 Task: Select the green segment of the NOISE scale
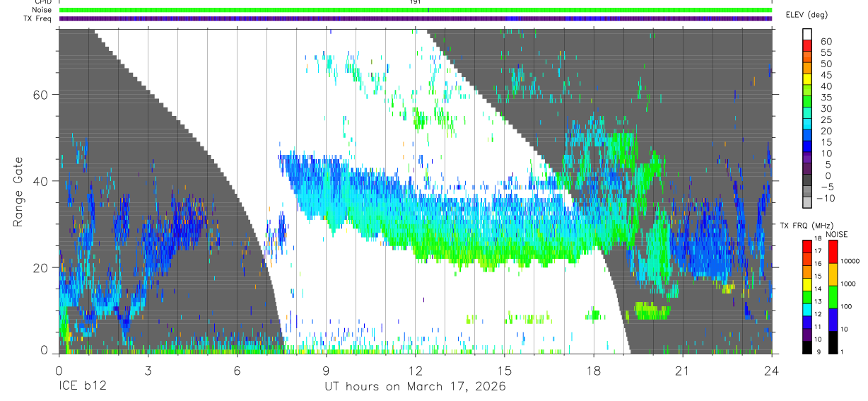click(x=832, y=296)
